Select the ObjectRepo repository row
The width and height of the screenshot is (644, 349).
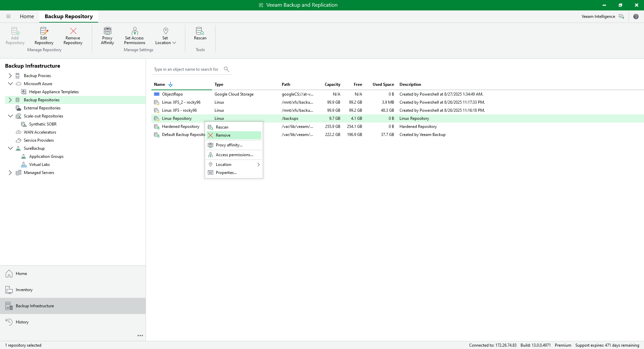click(397, 94)
